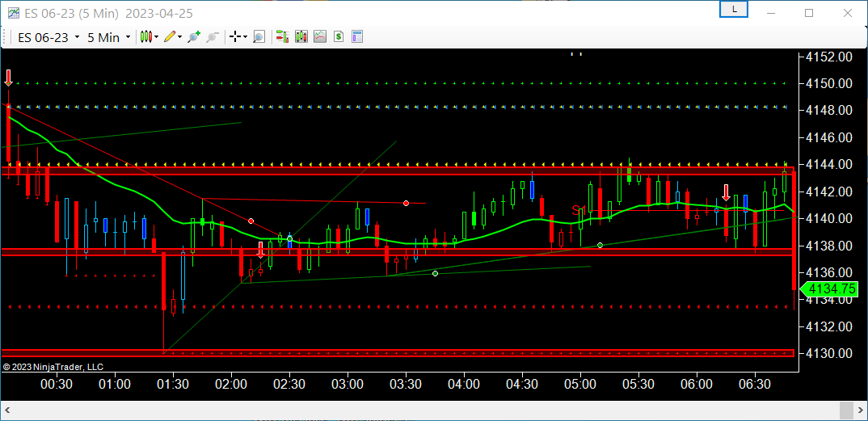The image size is (868, 421).
Task: Click the 4146.00 price axis label
Action: (830, 137)
